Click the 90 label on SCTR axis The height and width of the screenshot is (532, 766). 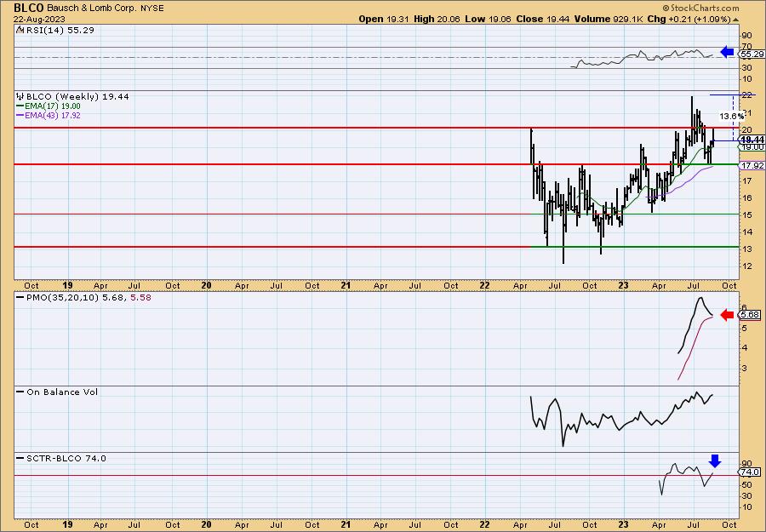click(x=747, y=463)
